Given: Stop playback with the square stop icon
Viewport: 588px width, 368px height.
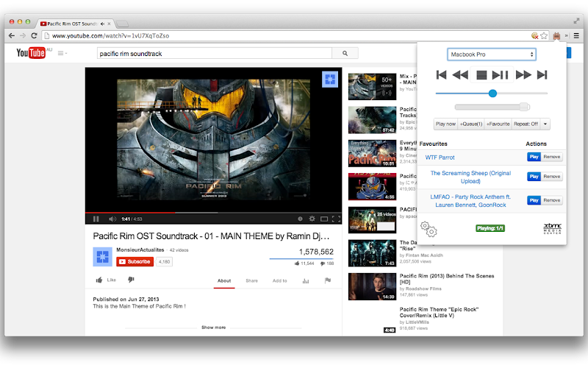Looking at the screenshot, I should 481,75.
